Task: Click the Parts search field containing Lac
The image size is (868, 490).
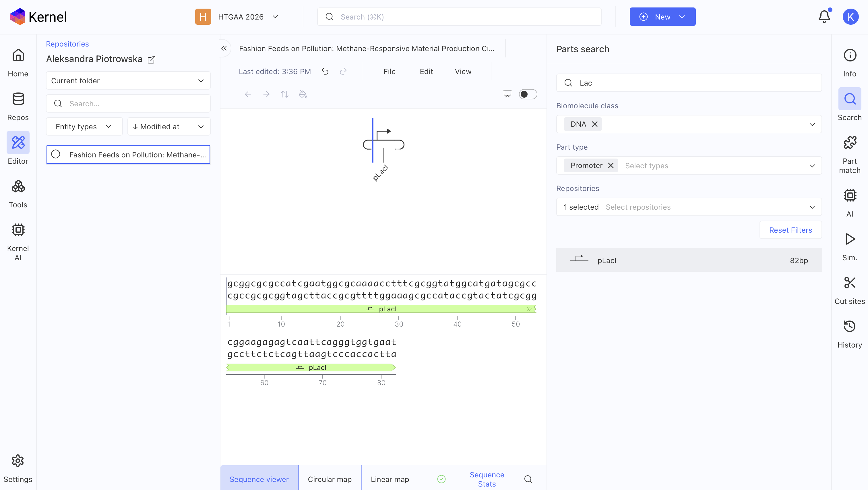Action: (689, 83)
